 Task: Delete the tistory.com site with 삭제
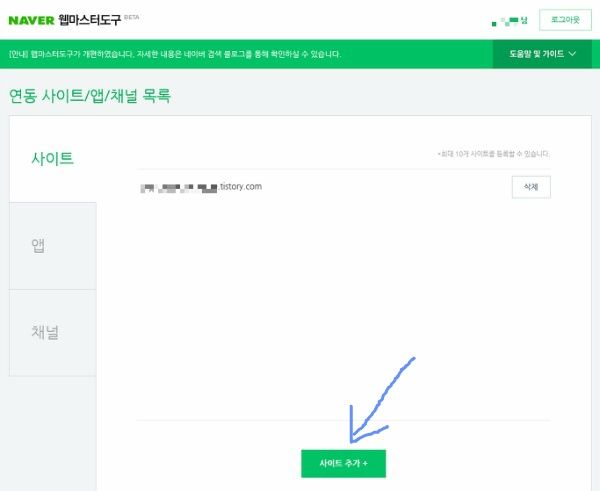pyautogui.click(x=531, y=187)
